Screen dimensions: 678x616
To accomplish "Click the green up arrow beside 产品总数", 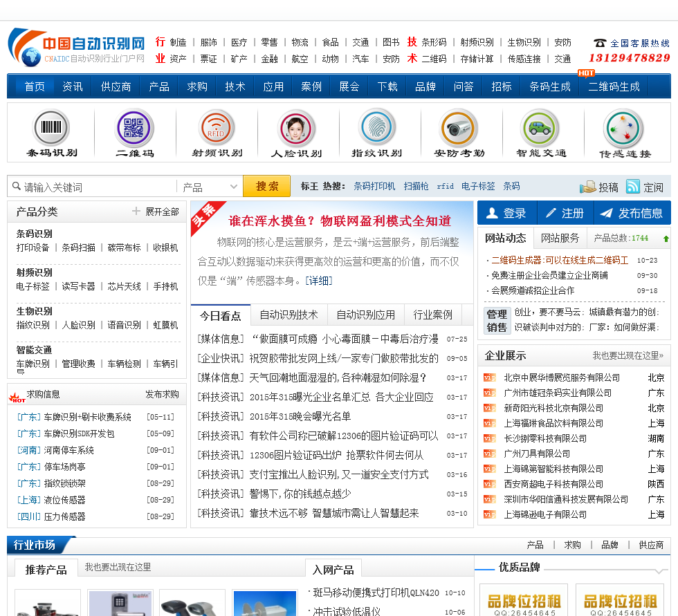I will click(x=666, y=239).
